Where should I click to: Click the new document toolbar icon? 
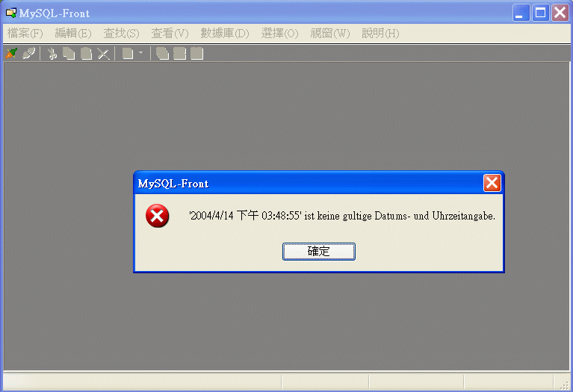point(128,54)
